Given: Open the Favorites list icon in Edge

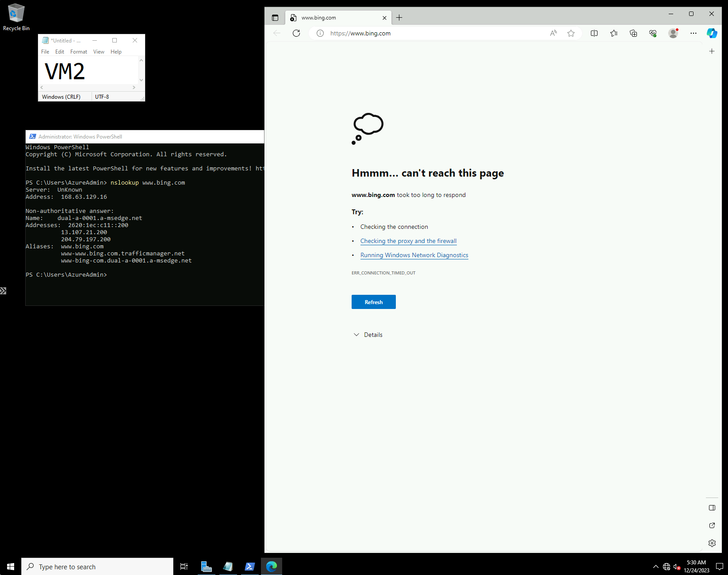Looking at the screenshot, I should coord(614,33).
